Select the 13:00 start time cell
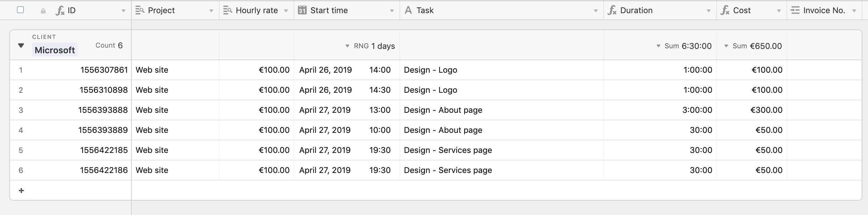 (347, 110)
